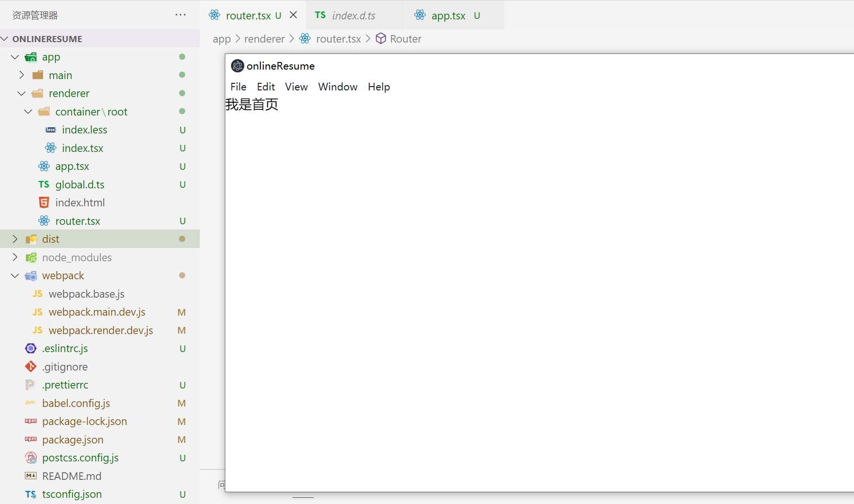Expand the node_modules folder
Screen dimensions: 854x504
coord(15,257)
